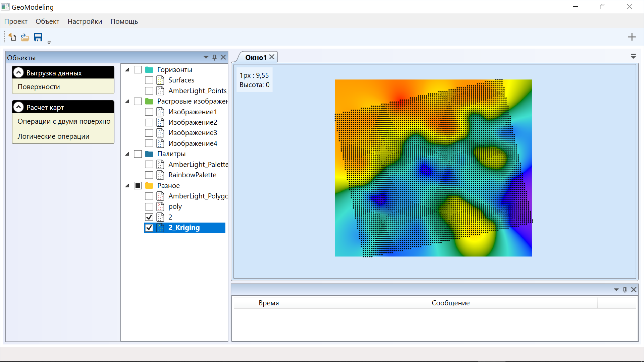644x362 pixels.
Task: Open the Настройки menu
Action: tap(85, 21)
